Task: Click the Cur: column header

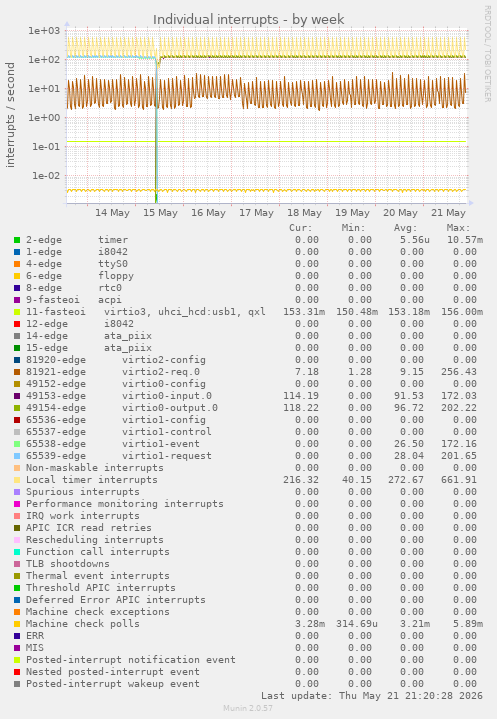Action: 301,228
